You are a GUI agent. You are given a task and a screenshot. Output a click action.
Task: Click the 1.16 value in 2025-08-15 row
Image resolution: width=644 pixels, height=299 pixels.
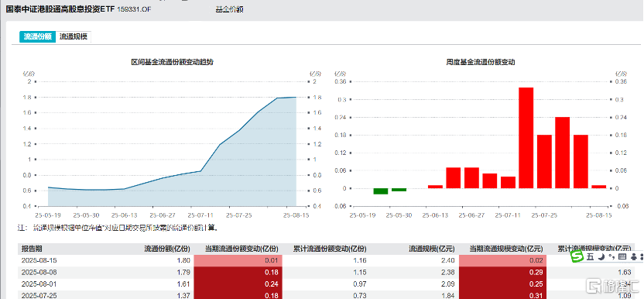click(x=359, y=260)
